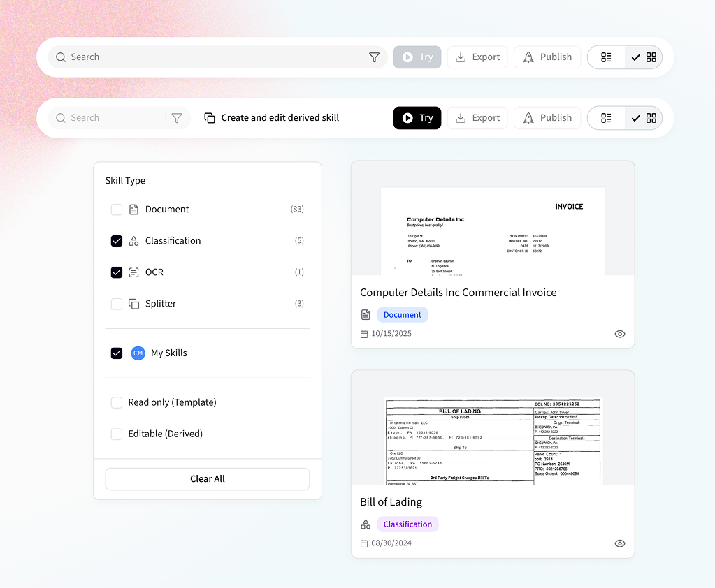Click eye icon on Bill of Lading card

tap(619, 543)
